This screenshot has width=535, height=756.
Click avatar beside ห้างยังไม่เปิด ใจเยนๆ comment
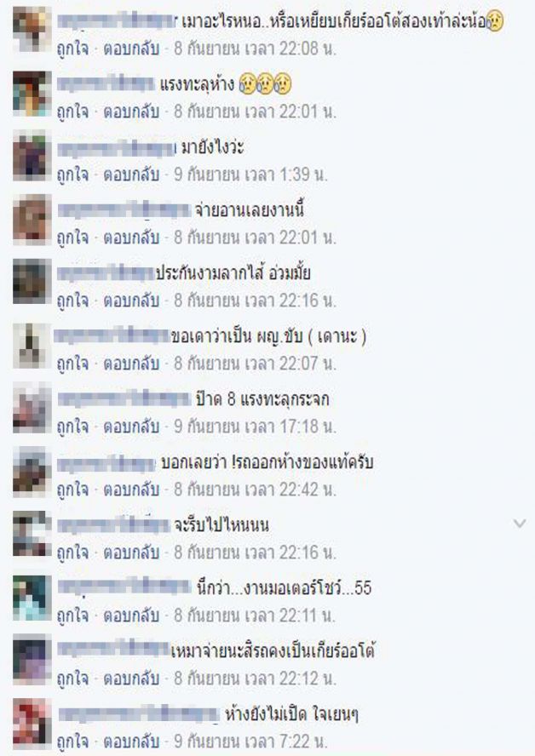pos(32,723)
